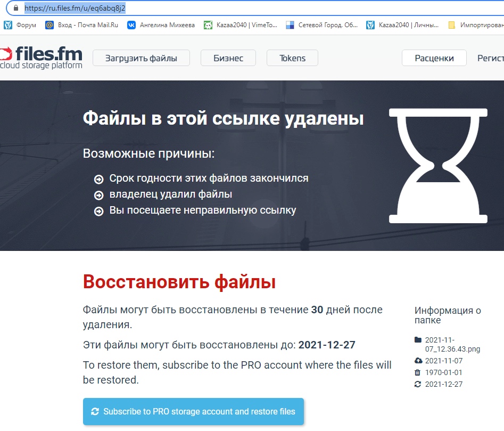Click the URL field in the address bar
The image size is (504, 431).
point(213,9)
